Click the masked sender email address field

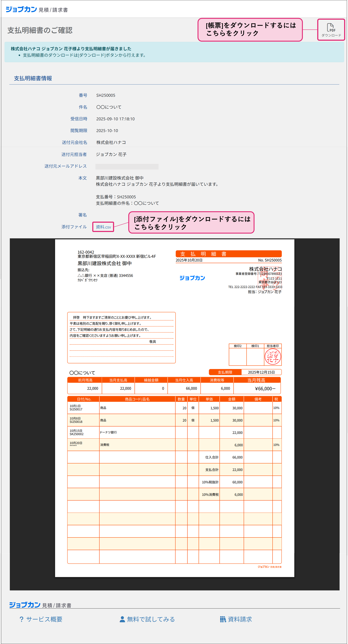[127, 167]
